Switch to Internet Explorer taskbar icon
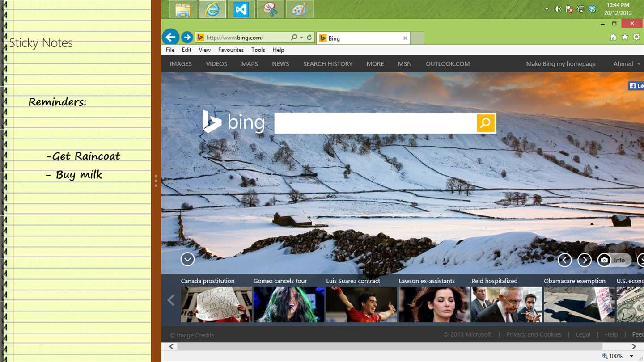Image resolution: width=644 pixels, height=362 pixels. click(212, 9)
